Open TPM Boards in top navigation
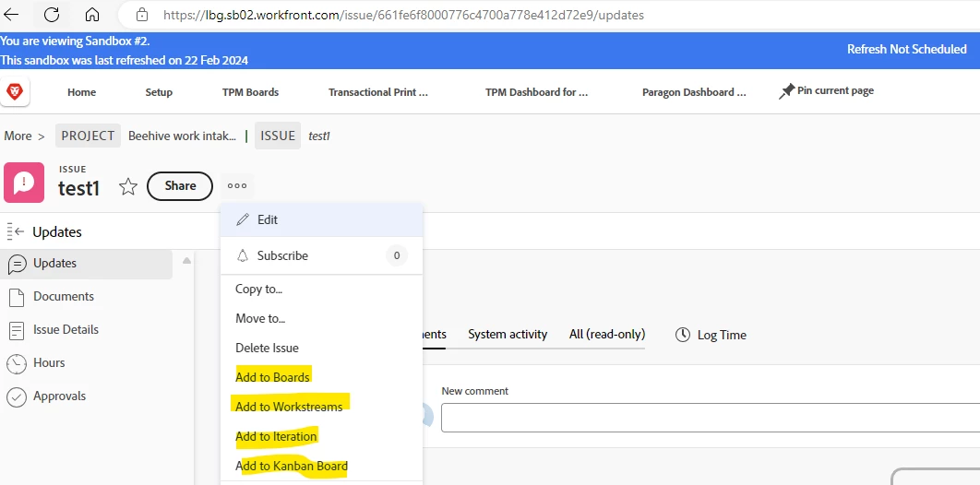The height and width of the screenshot is (485, 980). pos(251,92)
